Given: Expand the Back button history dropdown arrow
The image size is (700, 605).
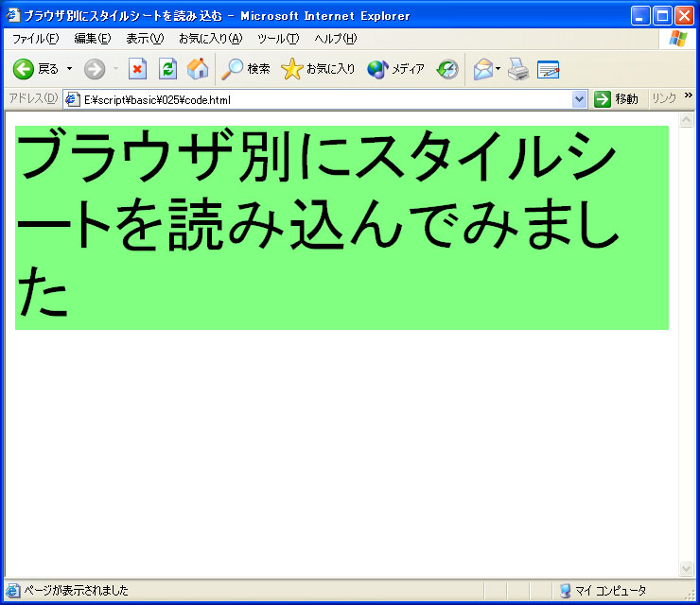Looking at the screenshot, I should (x=69, y=69).
